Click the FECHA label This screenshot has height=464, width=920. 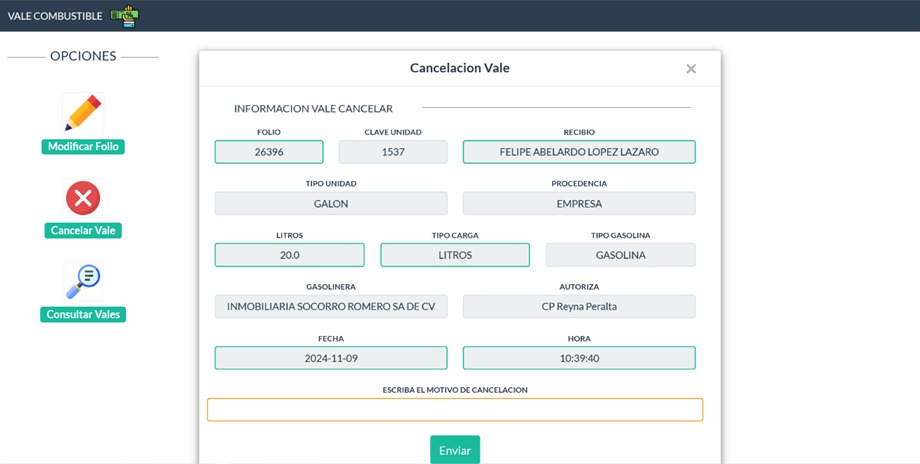click(331, 338)
